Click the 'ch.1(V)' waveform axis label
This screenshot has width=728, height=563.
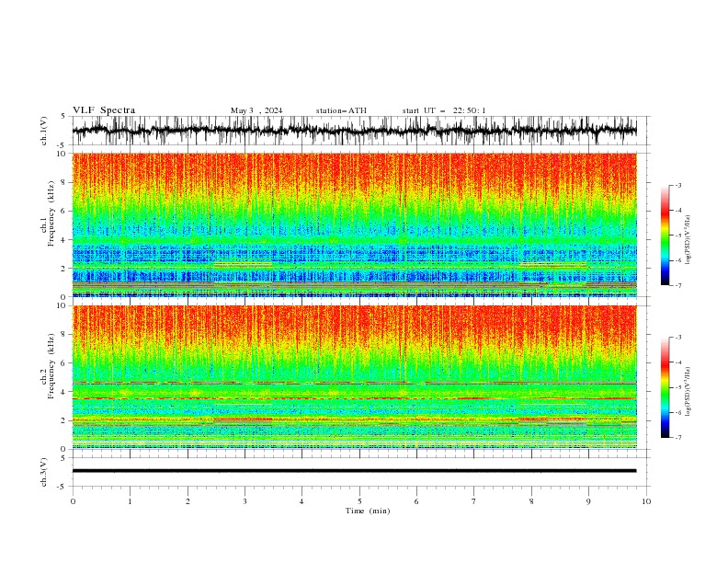coord(44,131)
